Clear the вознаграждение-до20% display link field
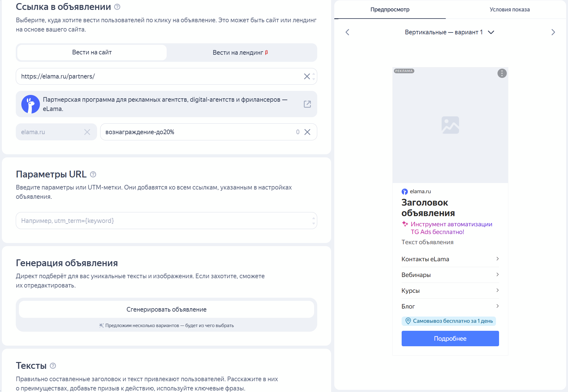This screenshot has width=568, height=392. tap(307, 132)
